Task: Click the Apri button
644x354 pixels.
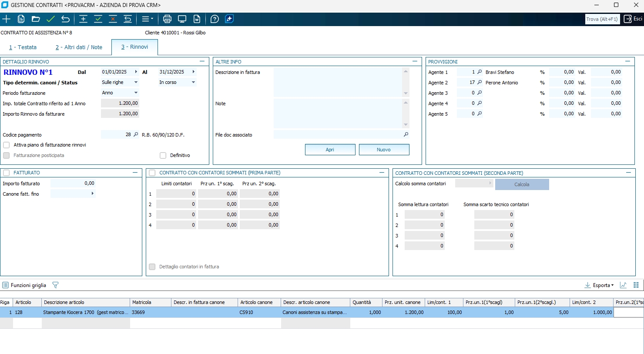Action: 330,150
